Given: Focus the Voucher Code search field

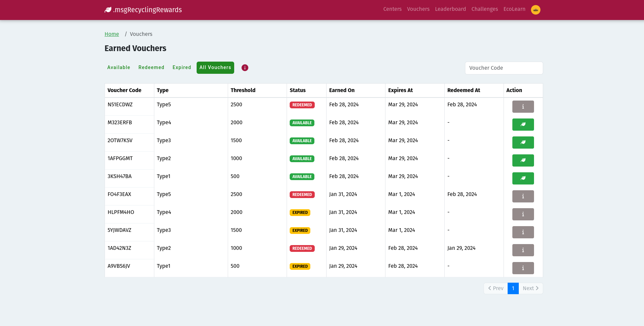Looking at the screenshot, I should (504, 68).
